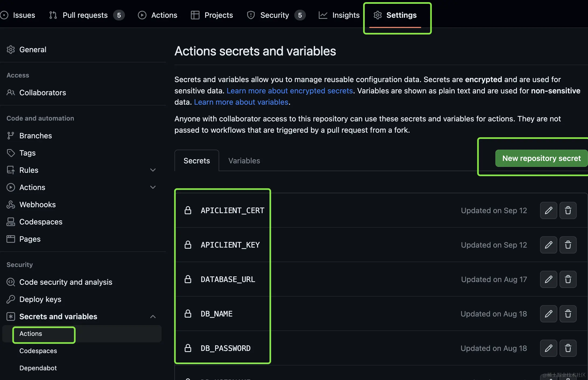Screen dimensions: 588x380
Task: Click pencil icon for DB_NAME secret
Action: (548, 314)
